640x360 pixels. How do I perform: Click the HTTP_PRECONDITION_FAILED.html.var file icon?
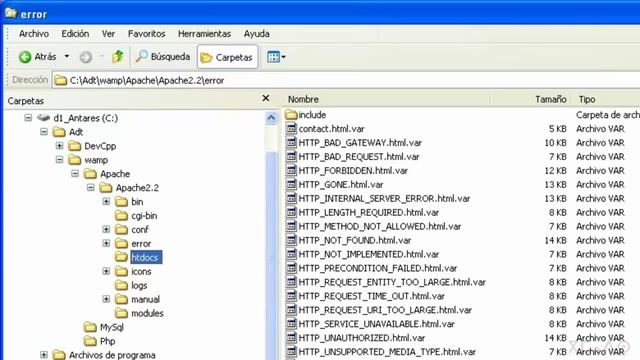point(291,268)
